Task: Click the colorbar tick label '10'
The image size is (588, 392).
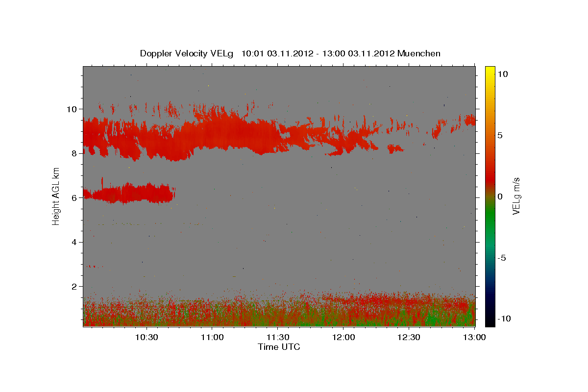Action: 502,74
